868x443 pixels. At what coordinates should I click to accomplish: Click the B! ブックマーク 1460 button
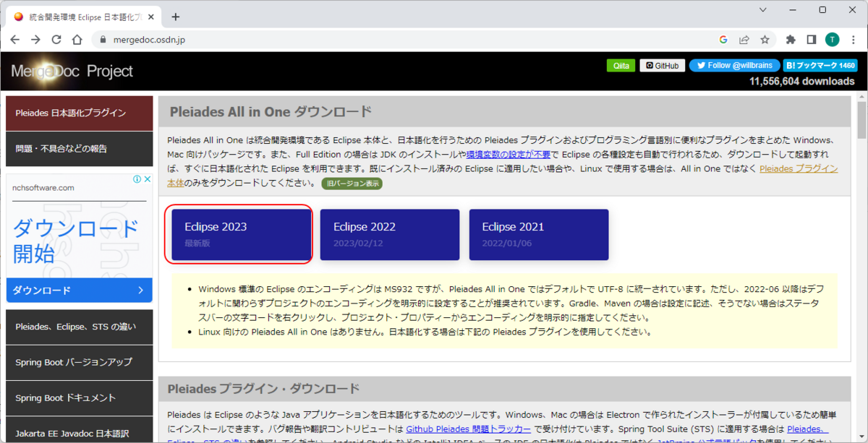820,65
